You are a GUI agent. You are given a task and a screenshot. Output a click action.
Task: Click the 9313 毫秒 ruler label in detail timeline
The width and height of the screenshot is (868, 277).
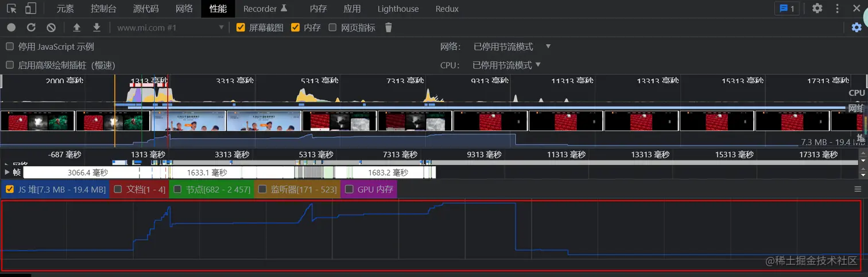tap(484, 154)
